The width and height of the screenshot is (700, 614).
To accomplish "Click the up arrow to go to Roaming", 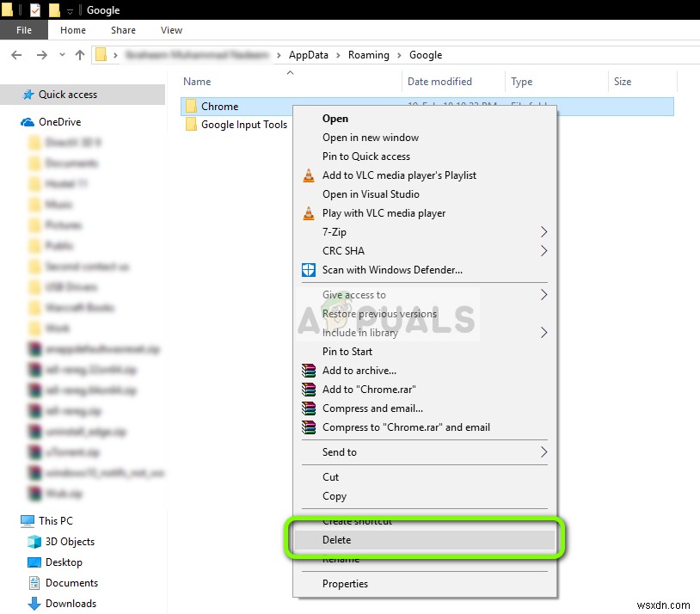I will (x=80, y=55).
